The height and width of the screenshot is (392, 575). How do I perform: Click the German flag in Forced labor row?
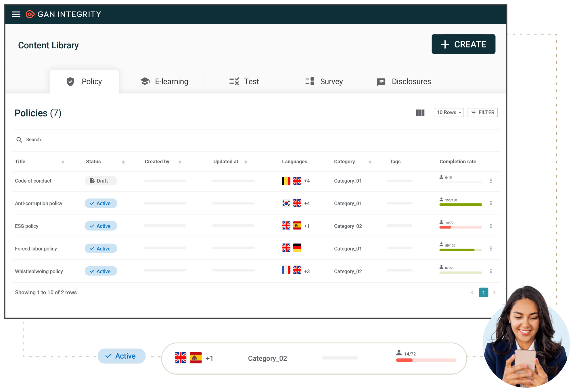[297, 248]
